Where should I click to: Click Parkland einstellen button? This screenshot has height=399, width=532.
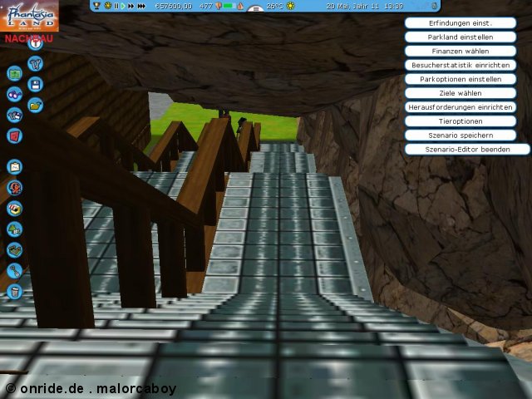tap(461, 37)
